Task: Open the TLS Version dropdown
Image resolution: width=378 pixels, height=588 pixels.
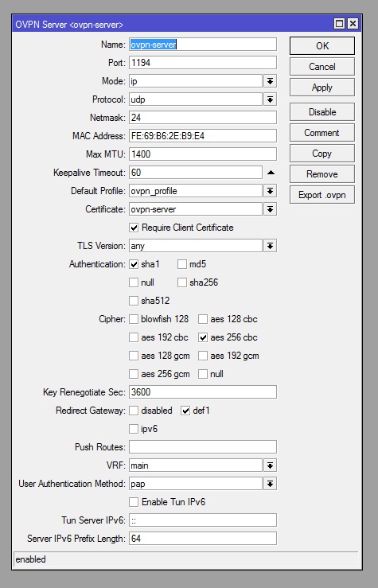Action: pyautogui.click(x=270, y=246)
